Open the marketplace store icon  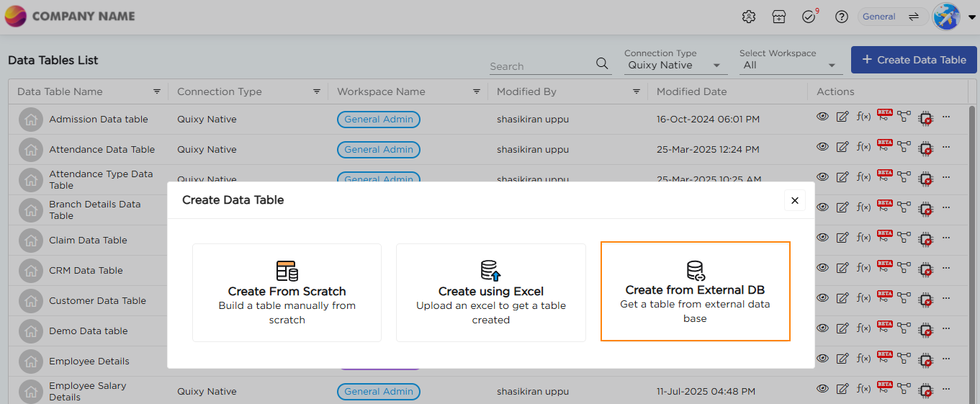click(x=778, y=17)
